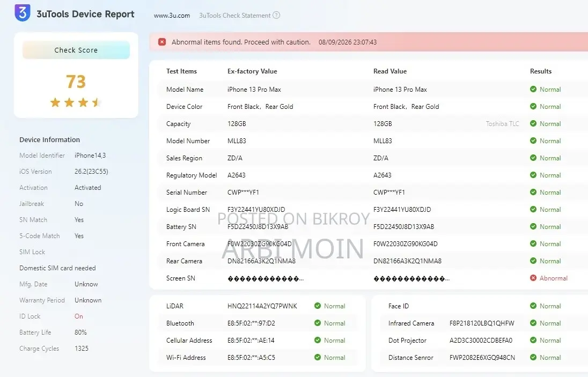This screenshot has height=377, width=588.
Task: Click the Sales Region read value ZD/A
Action: pyautogui.click(x=380, y=158)
